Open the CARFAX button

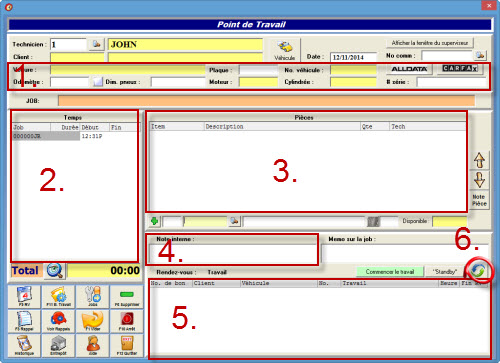(460, 69)
